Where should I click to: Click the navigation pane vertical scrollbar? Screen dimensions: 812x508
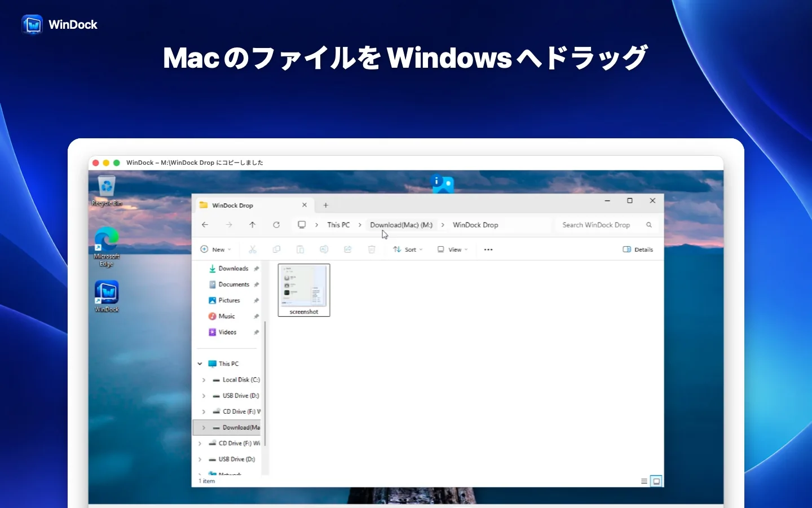pyautogui.click(x=265, y=383)
